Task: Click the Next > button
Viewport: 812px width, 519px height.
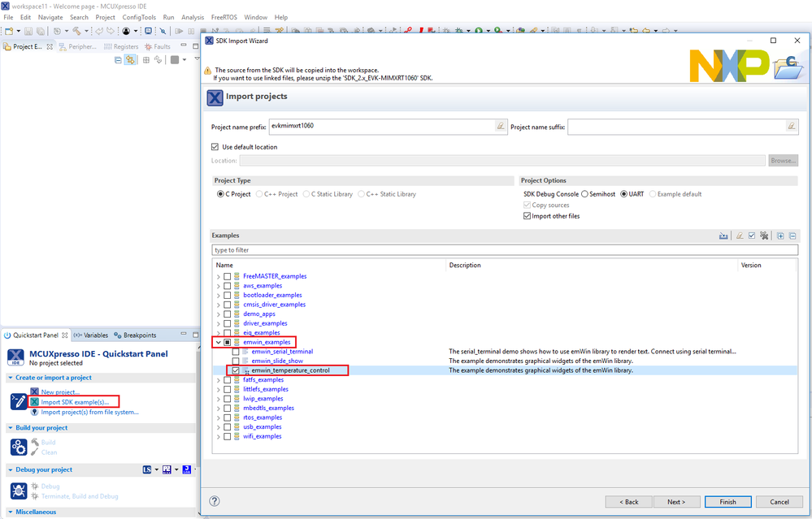Action: [676, 502]
